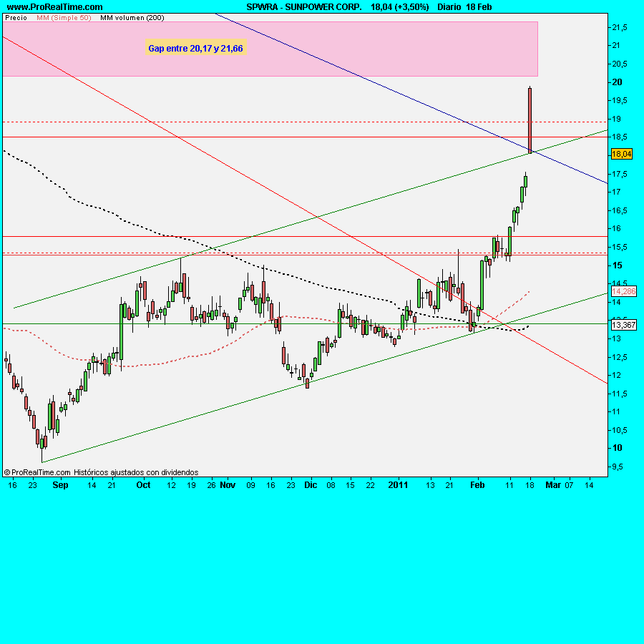Image resolution: width=644 pixels, height=644 pixels.
Task: Click the Mar month label on time axis
Action: (x=553, y=485)
